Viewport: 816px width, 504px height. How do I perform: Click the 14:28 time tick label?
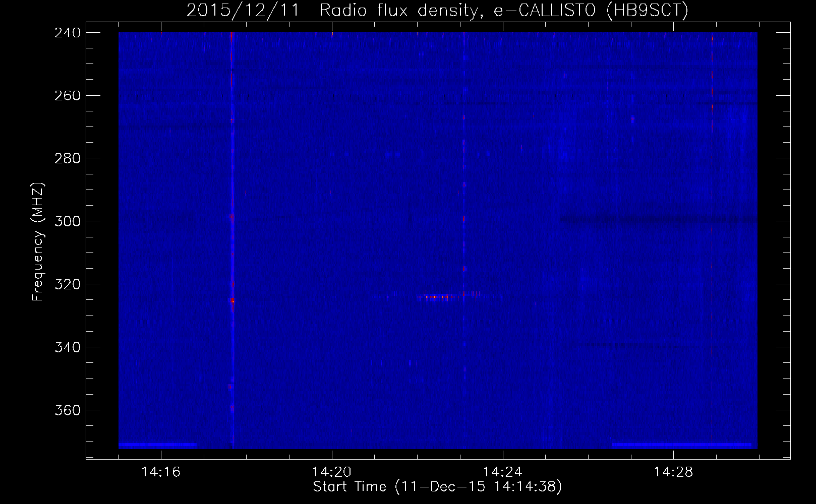coord(674,472)
